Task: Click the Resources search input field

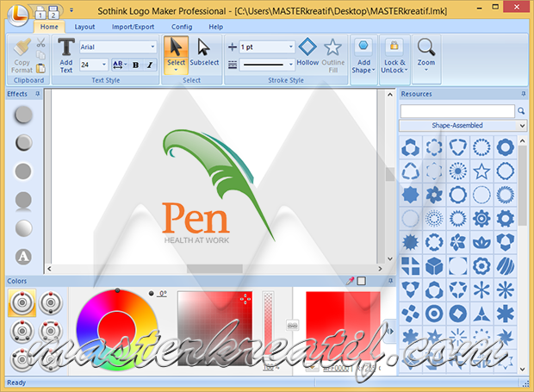Action: 457,111
